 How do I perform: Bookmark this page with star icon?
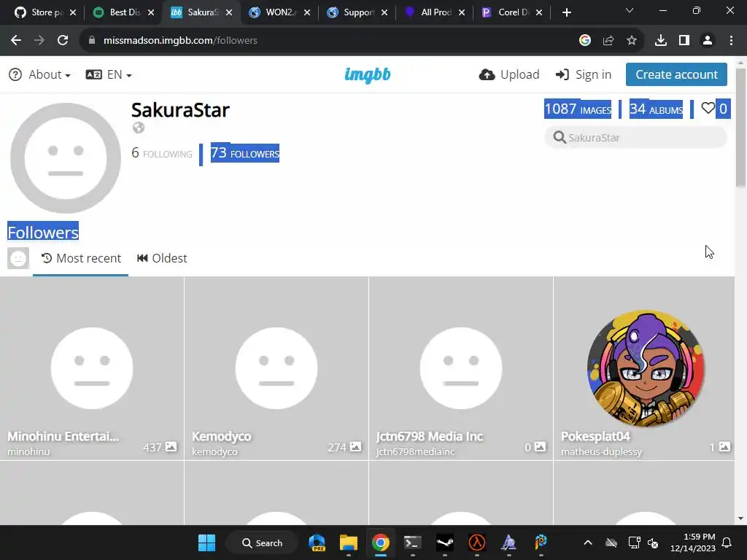(x=632, y=41)
